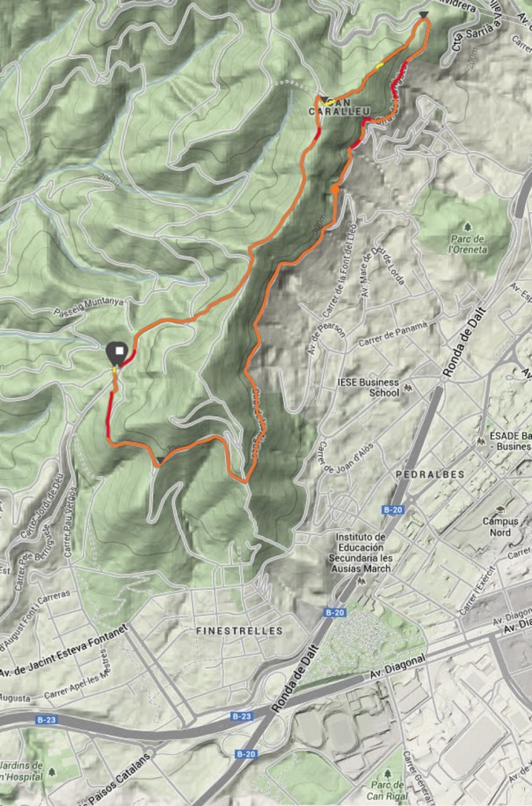Click the Jardins de l'Hospital tree icon
Image resolution: width=532 pixels, height=806 pixels.
pos(51,771)
